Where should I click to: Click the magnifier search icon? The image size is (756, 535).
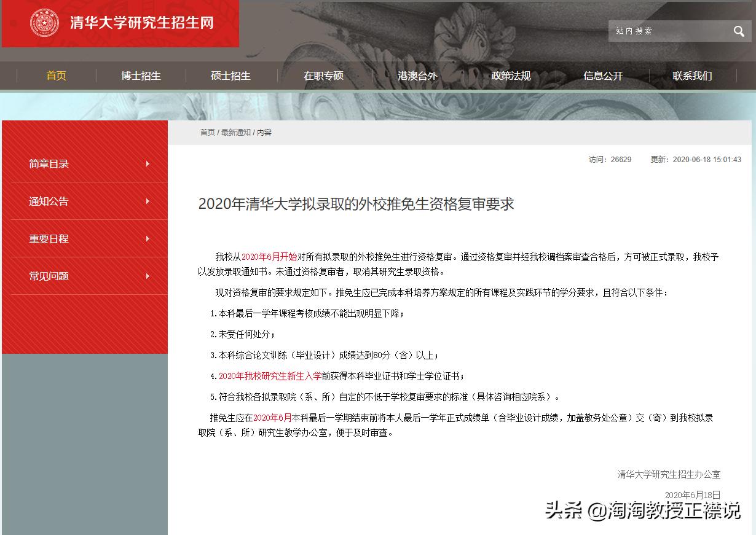(x=738, y=31)
